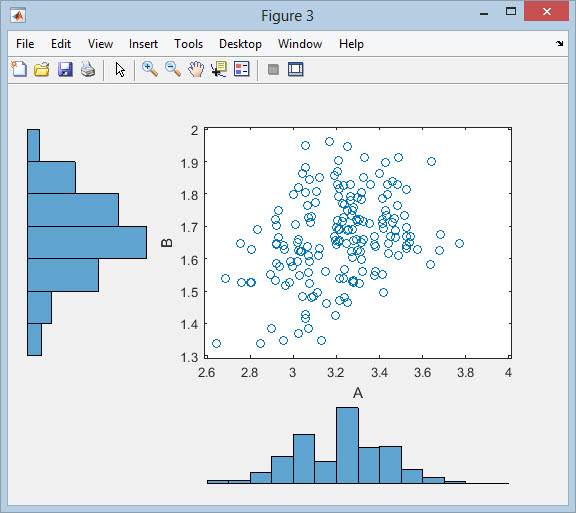Open the Help menu
The width and height of the screenshot is (576, 513).
point(351,44)
